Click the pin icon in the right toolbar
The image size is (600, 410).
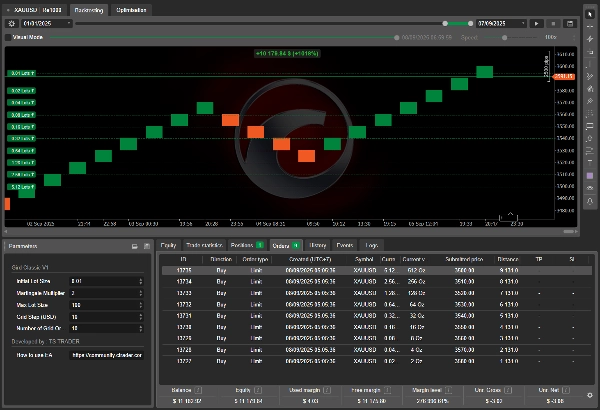pos(590,101)
